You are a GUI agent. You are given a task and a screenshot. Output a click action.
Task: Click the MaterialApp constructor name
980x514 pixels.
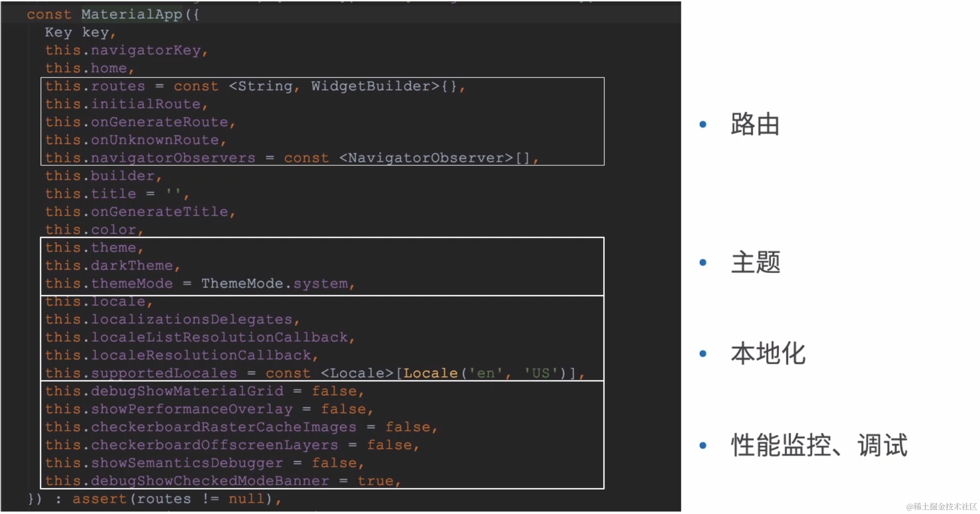tap(131, 14)
